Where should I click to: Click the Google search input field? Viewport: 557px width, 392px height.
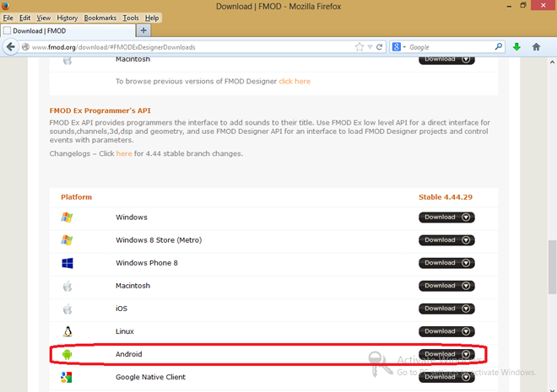coord(451,47)
